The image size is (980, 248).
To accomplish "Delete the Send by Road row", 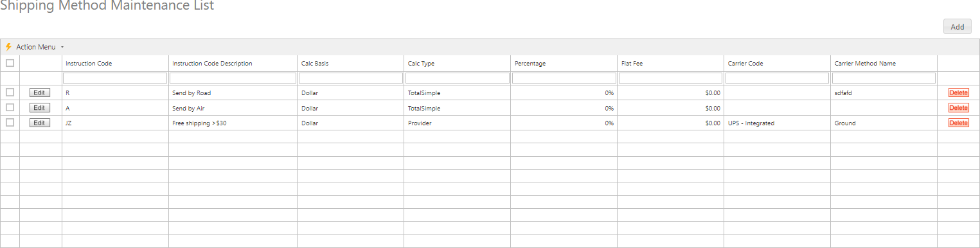I will click(x=958, y=93).
